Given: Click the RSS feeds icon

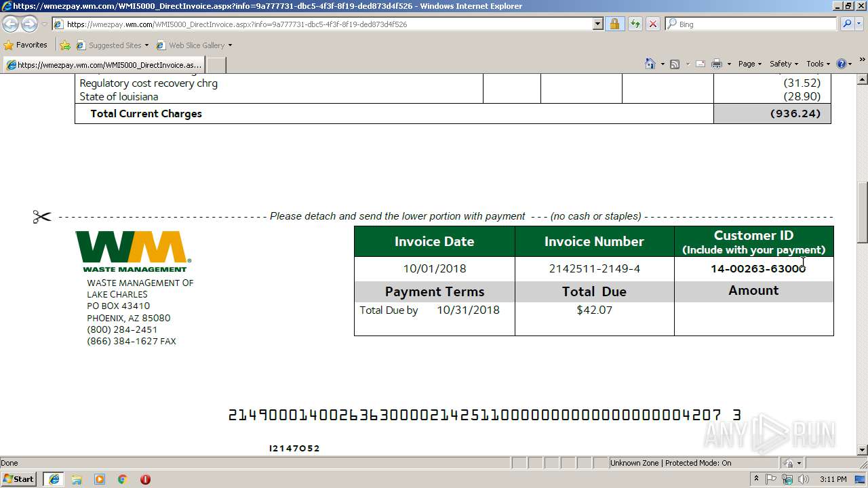Looking at the screenshot, I should pos(675,64).
